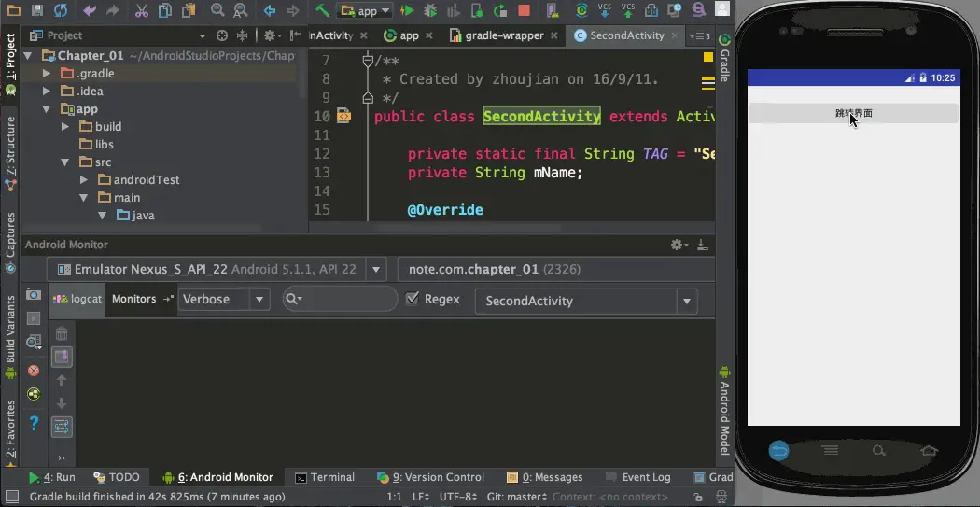The width and height of the screenshot is (980, 507).
Task: Expand the build folder arrow
Action: (65, 127)
